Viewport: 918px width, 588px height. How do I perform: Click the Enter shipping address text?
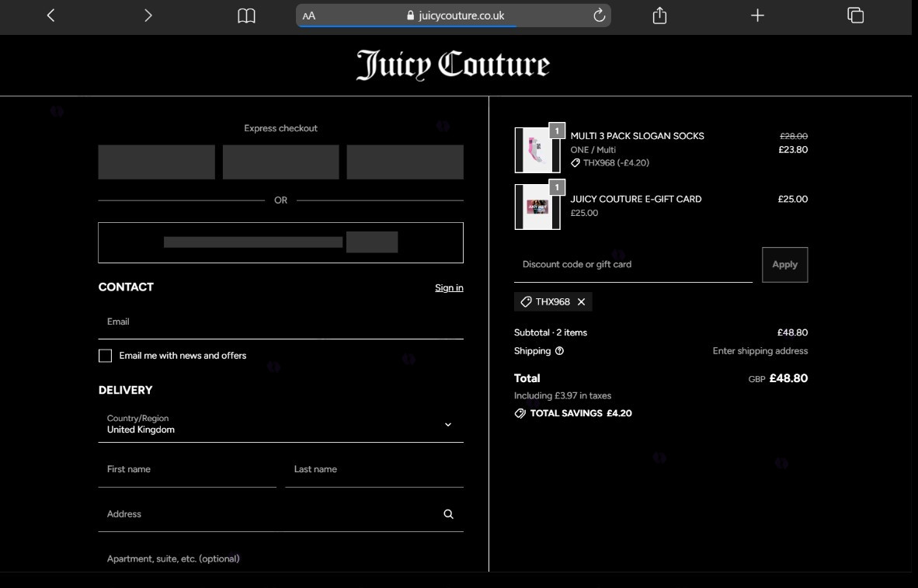(x=760, y=351)
